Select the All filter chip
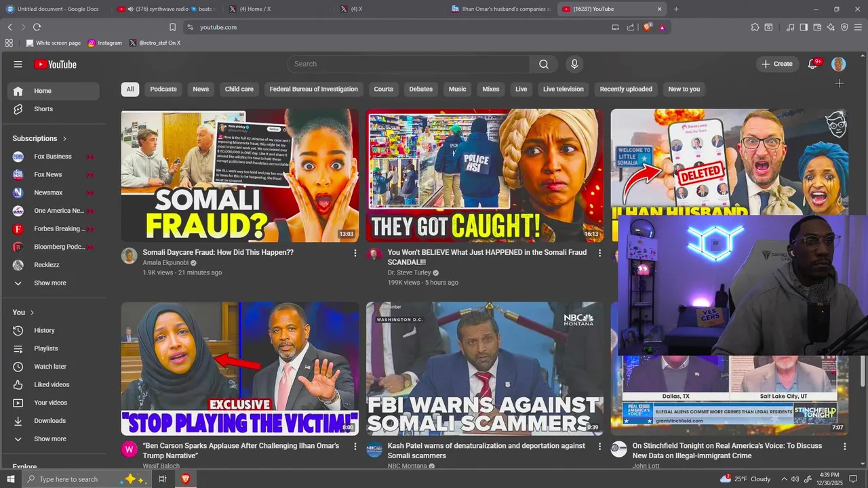Viewport: 868px width, 488px height. pos(130,89)
